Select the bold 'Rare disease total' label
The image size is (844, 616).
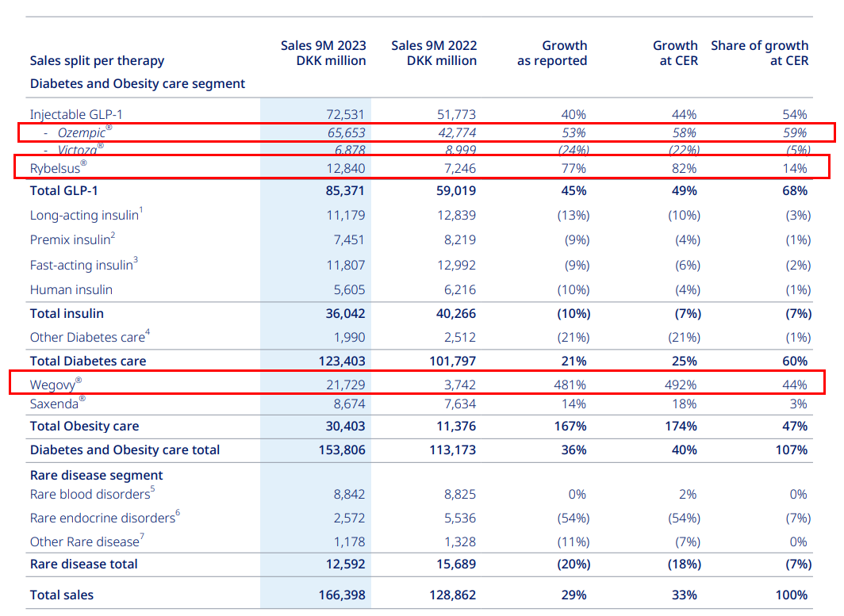(x=83, y=564)
